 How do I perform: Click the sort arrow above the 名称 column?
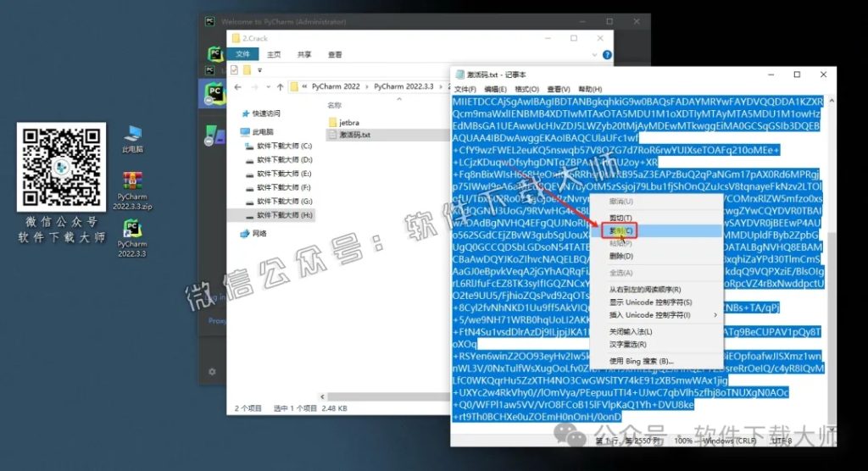[x=399, y=99]
